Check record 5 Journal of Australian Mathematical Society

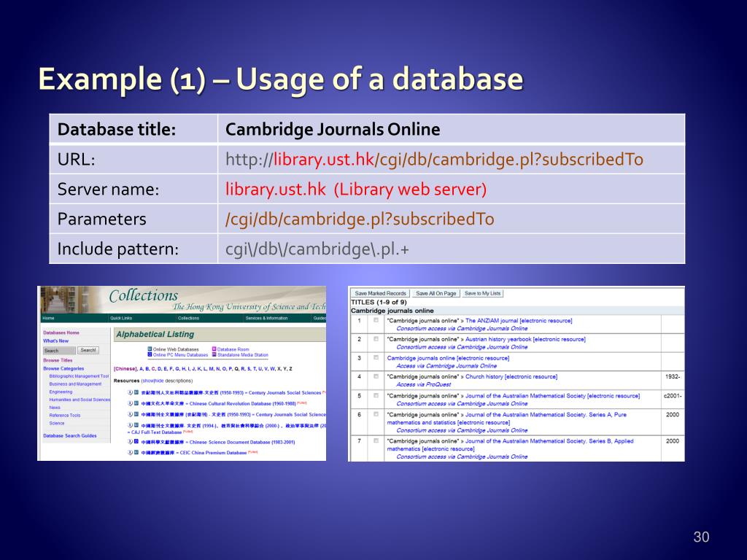376,396
